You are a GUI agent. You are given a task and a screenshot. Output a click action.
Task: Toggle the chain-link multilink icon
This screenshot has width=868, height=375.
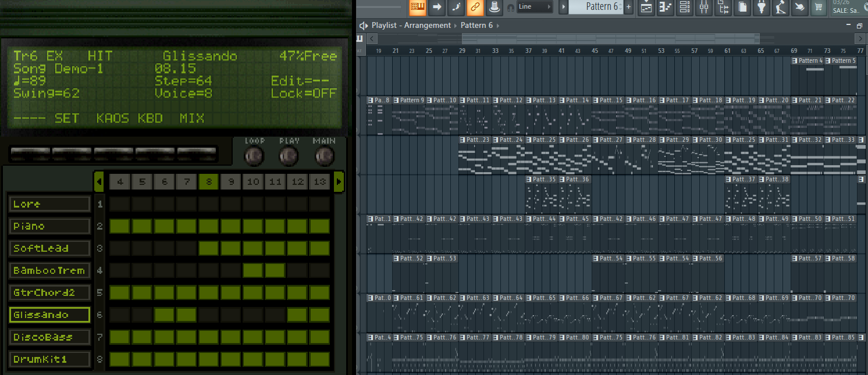475,7
